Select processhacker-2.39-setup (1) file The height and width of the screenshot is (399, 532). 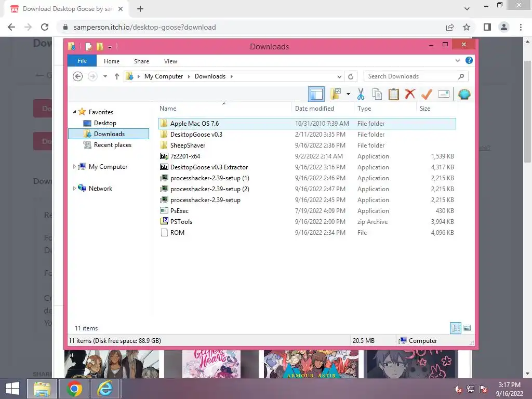coord(307,178)
